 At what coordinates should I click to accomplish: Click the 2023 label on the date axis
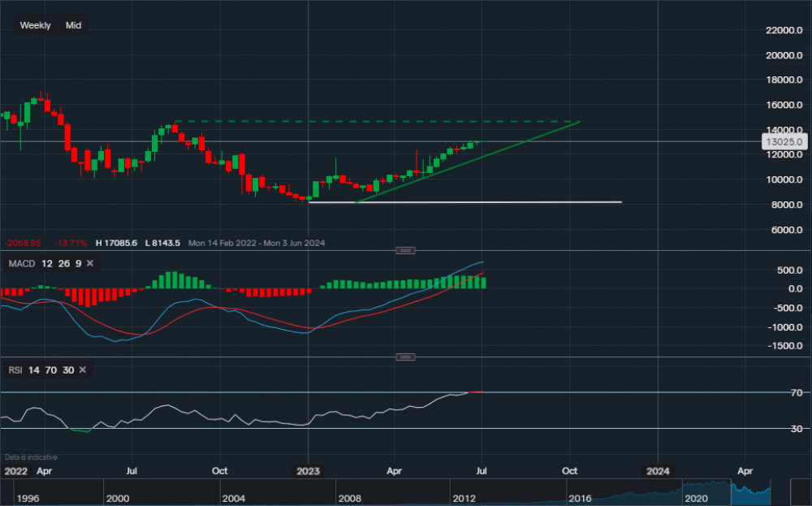click(x=309, y=470)
